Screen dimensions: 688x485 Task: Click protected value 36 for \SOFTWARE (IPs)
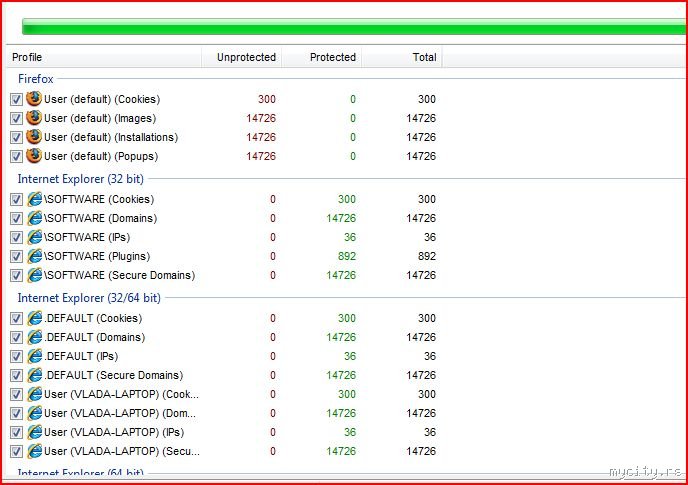(x=350, y=237)
